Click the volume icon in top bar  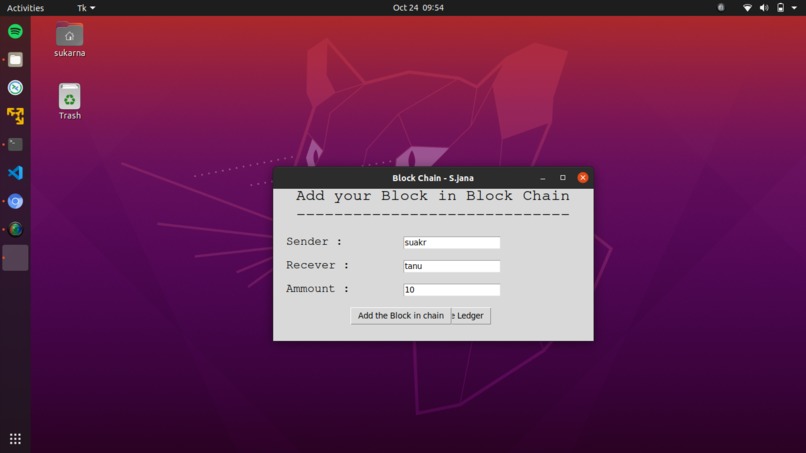[764, 8]
